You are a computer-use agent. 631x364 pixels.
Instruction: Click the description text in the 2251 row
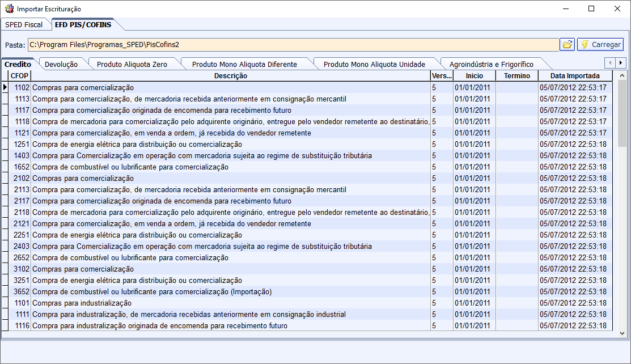tap(137, 235)
